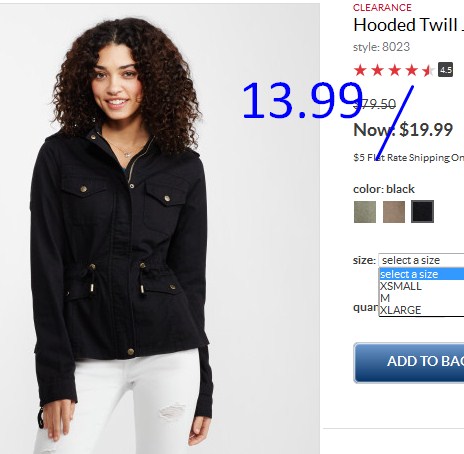Open the $5 Flat Rate Shipping link

[409, 157]
